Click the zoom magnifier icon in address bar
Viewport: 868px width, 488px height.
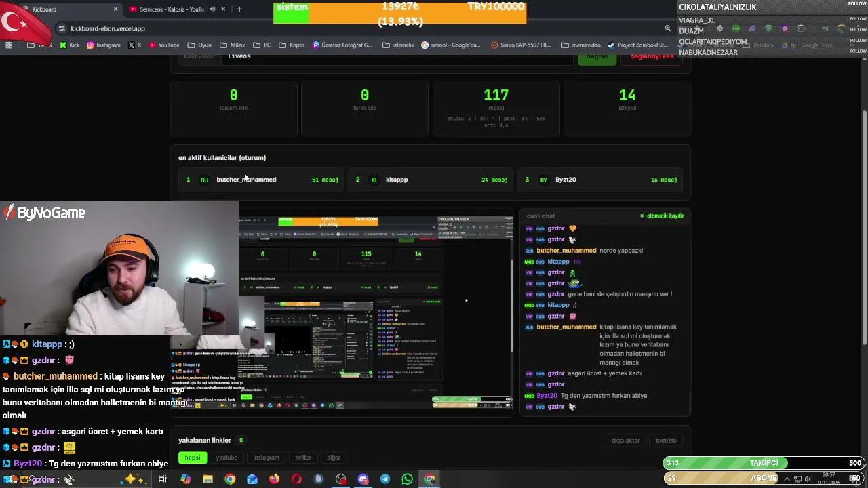[667, 28]
